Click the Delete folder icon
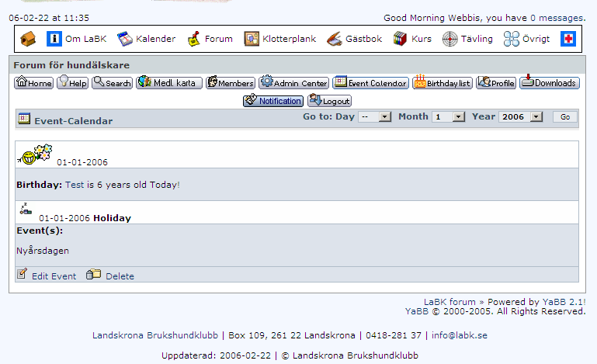 click(93, 274)
